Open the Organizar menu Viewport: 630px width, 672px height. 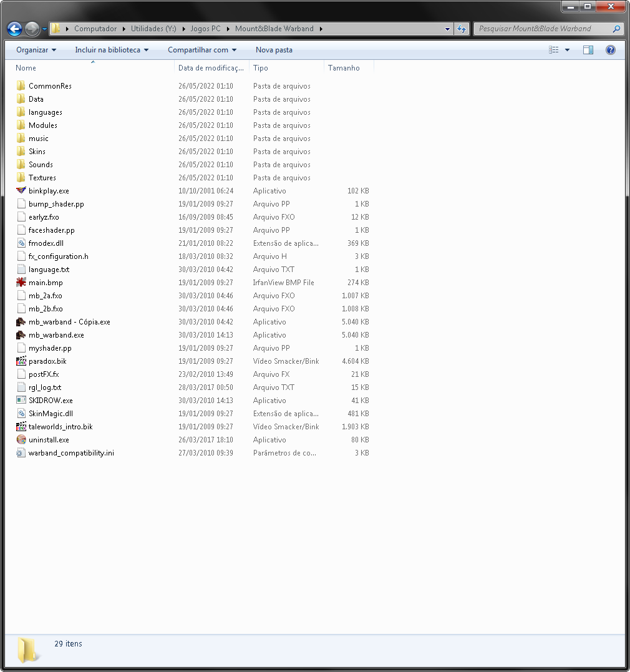(36, 50)
